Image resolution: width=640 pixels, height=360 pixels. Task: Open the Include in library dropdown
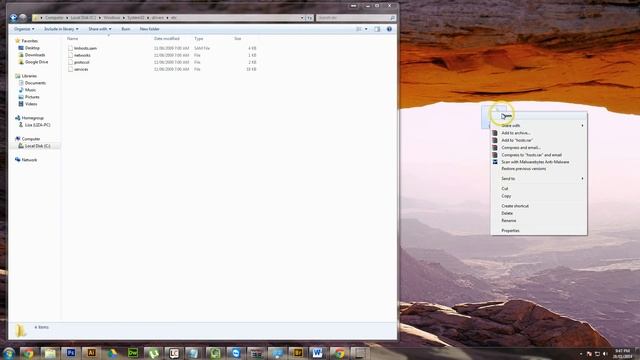coord(61,29)
